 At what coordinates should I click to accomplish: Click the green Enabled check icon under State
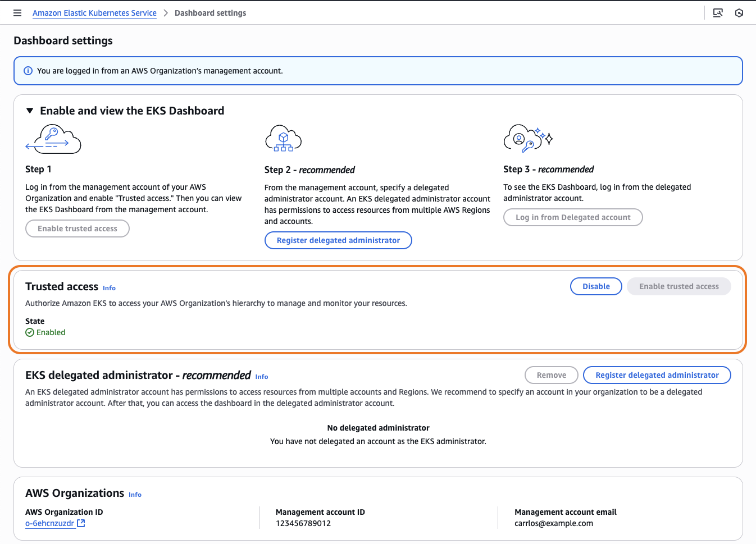click(x=29, y=332)
